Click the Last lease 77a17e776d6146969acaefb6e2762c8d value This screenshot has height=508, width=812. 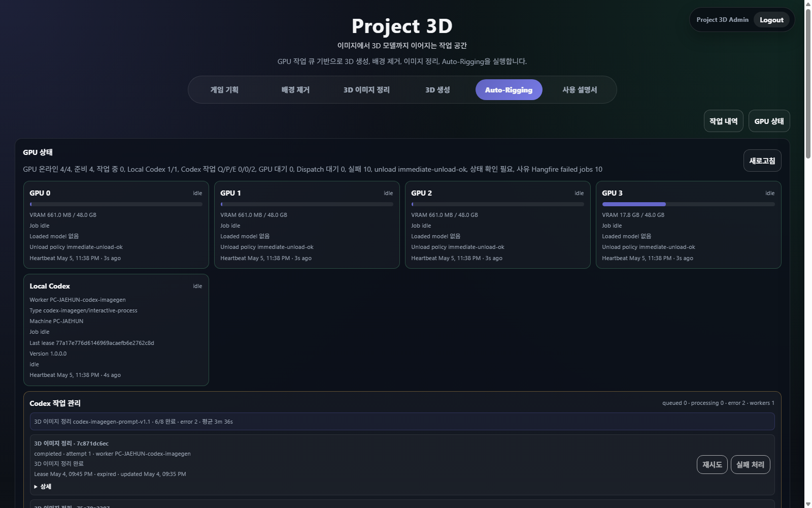92,343
